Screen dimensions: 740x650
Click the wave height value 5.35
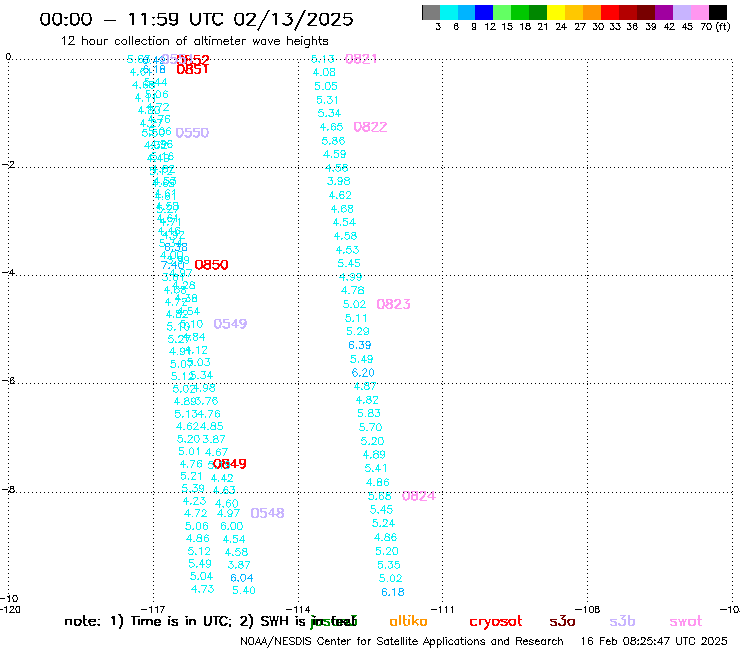389,565
